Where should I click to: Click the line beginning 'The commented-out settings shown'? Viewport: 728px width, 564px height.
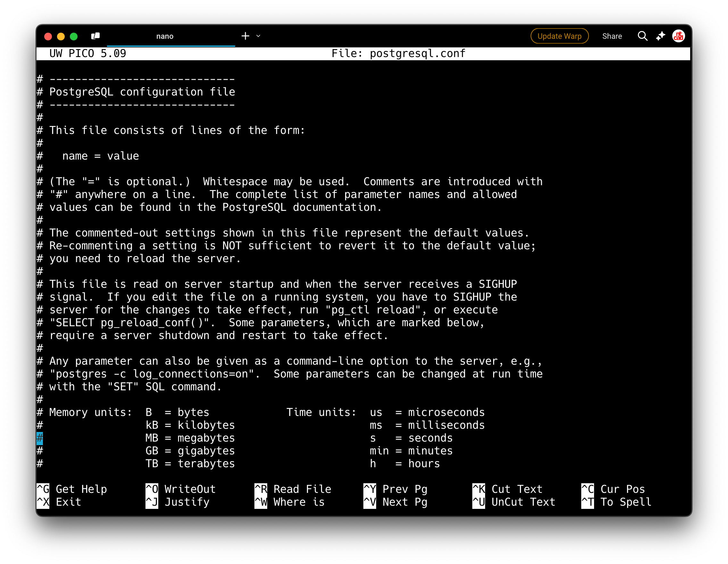click(x=283, y=233)
